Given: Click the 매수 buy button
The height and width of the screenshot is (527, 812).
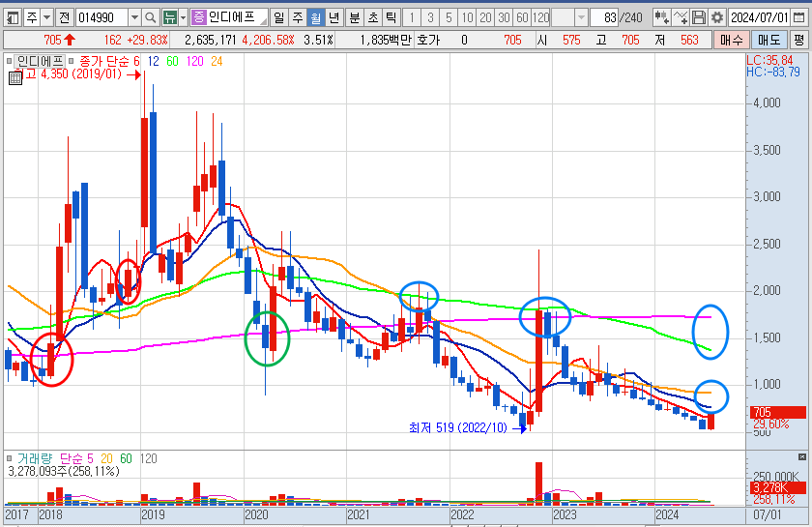Looking at the screenshot, I should click(x=731, y=40).
